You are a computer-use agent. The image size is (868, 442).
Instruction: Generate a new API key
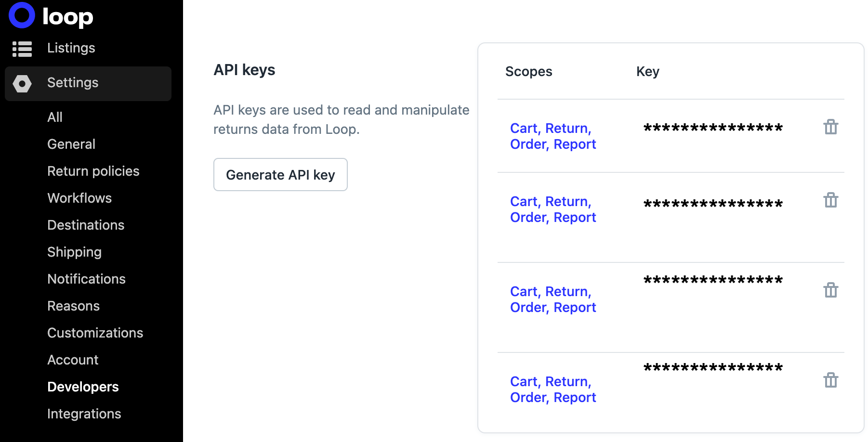[x=280, y=175]
